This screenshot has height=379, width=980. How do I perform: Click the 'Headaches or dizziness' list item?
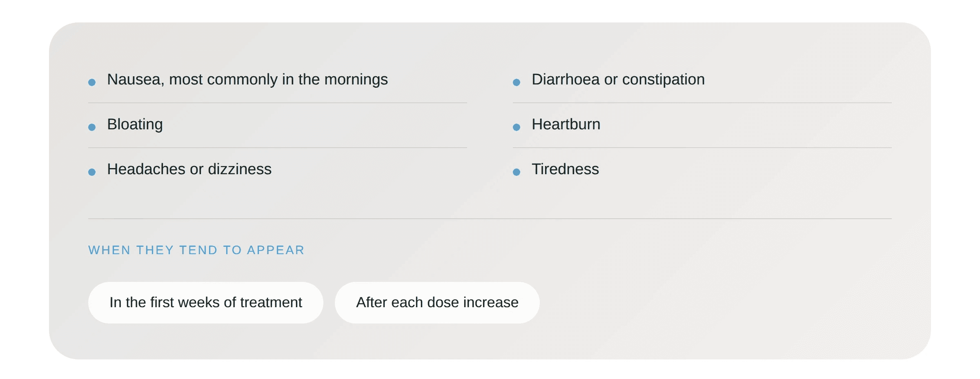278,170
